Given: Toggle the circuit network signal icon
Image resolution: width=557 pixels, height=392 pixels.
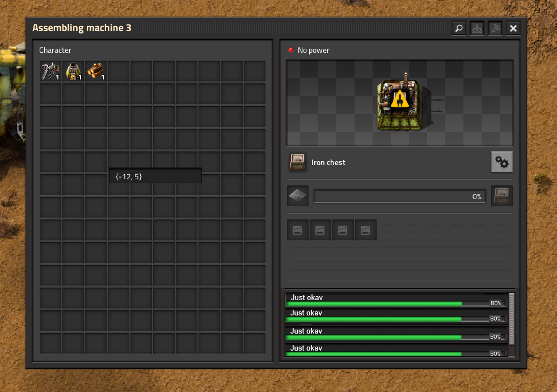Looking at the screenshot, I should click(495, 28).
